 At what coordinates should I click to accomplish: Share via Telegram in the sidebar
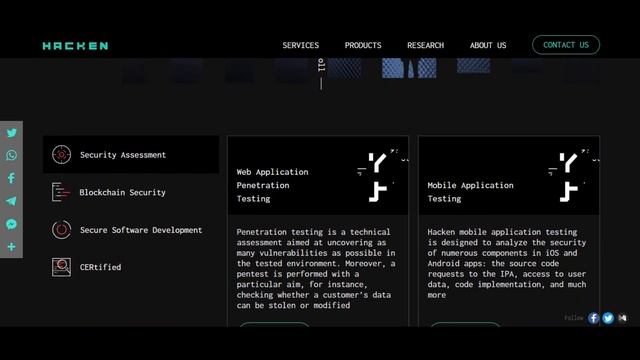(x=11, y=201)
